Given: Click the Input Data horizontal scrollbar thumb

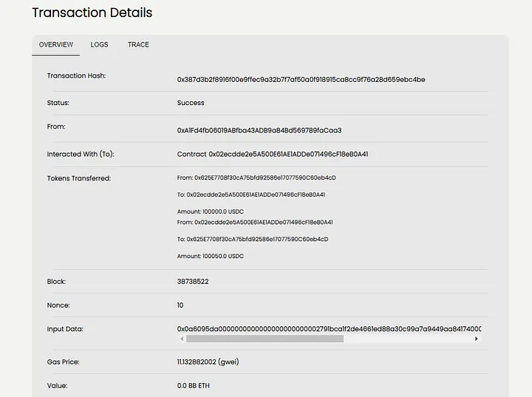Looking at the screenshot, I should [x=265, y=339].
